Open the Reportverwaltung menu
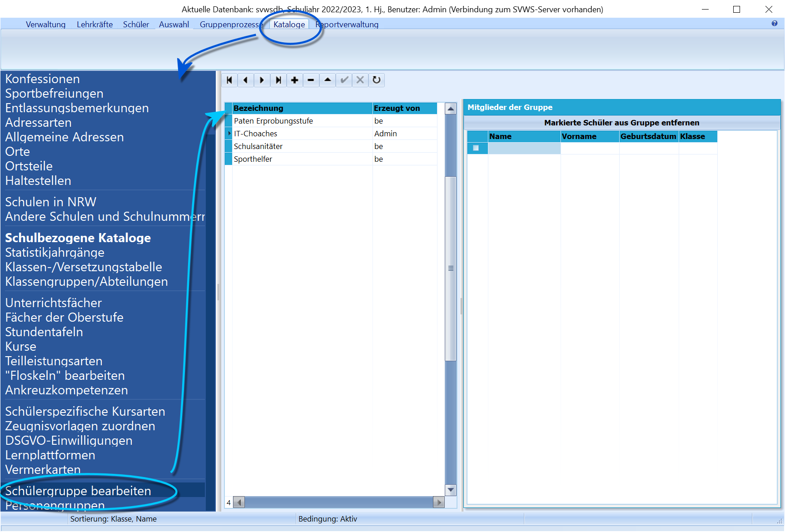Image resolution: width=785 pixels, height=532 pixels. pos(347,25)
